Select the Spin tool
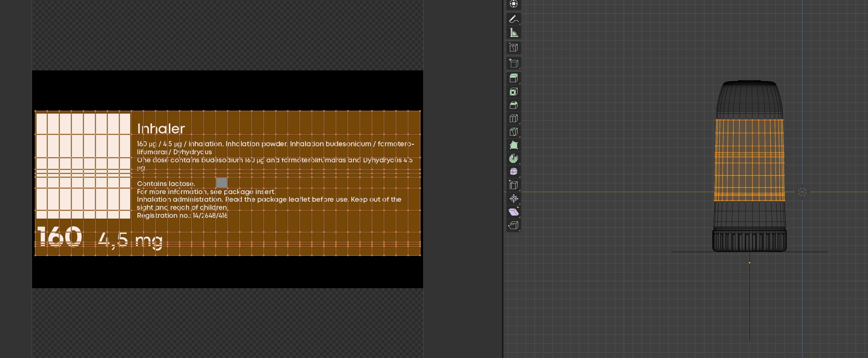 click(x=514, y=158)
